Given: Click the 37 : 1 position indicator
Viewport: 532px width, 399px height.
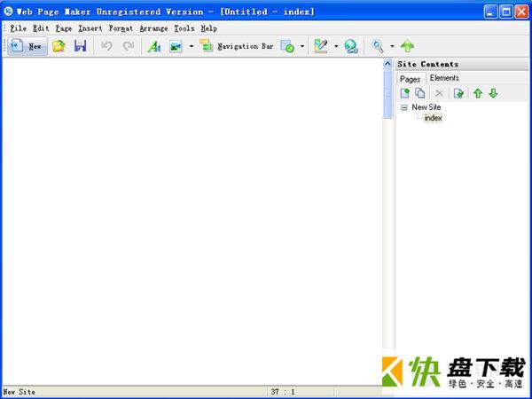Looking at the screenshot, I should click(283, 392).
